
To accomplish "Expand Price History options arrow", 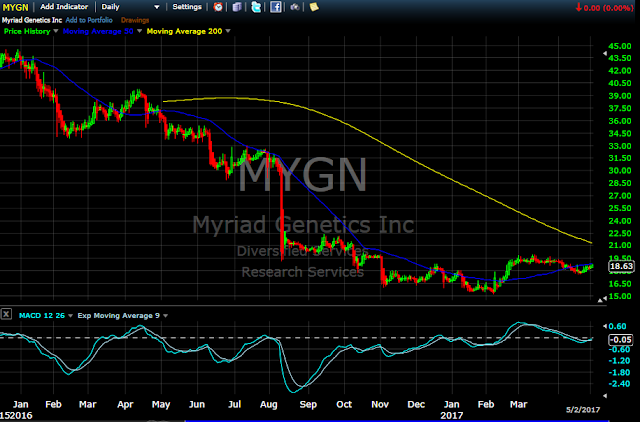I will pos(56,31).
